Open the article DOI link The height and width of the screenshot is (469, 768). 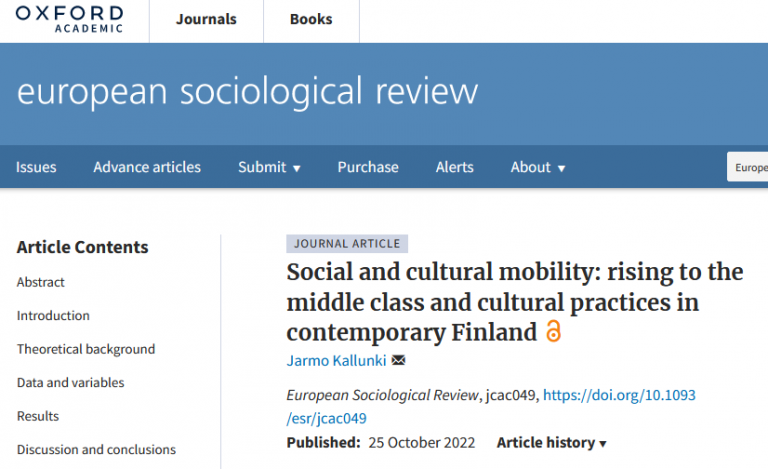pyautogui.click(x=491, y=406)
